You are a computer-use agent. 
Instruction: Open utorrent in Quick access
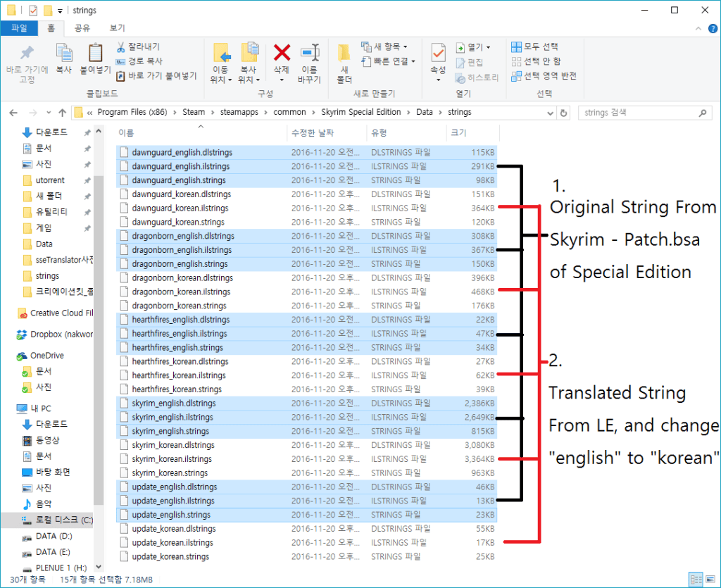click(50, 180)
